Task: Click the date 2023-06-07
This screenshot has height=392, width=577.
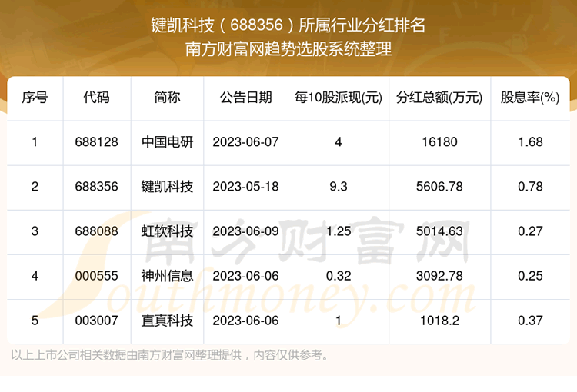Action: click(x=246, y=142)
